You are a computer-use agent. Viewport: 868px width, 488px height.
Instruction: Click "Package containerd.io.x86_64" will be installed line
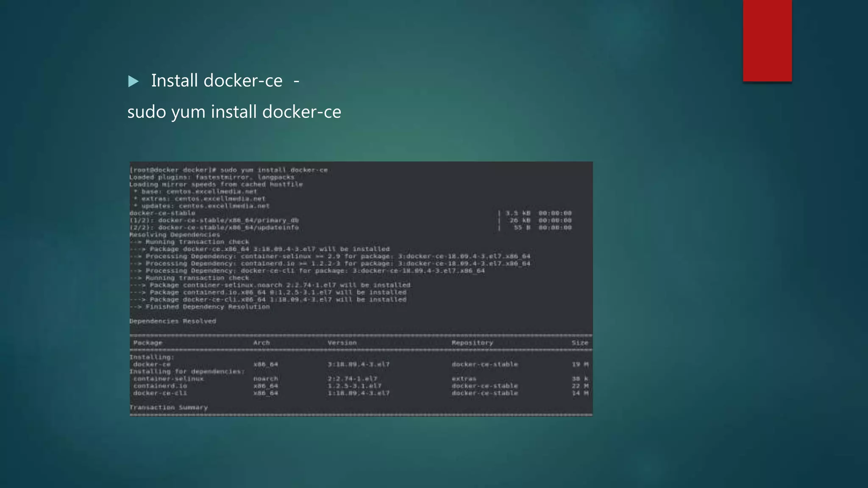pyautogui.click(x=267, y=292)
